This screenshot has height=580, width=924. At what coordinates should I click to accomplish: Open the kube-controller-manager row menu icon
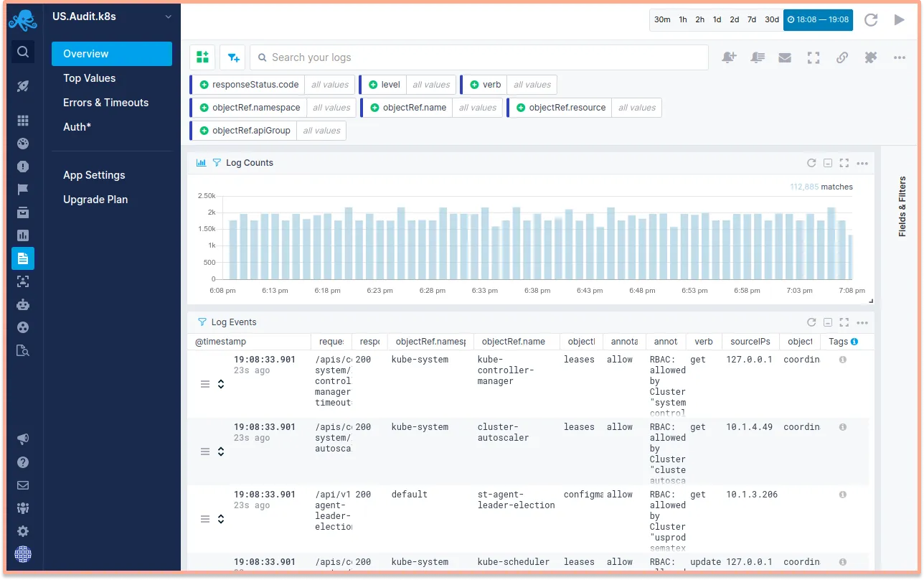(204, 384)
